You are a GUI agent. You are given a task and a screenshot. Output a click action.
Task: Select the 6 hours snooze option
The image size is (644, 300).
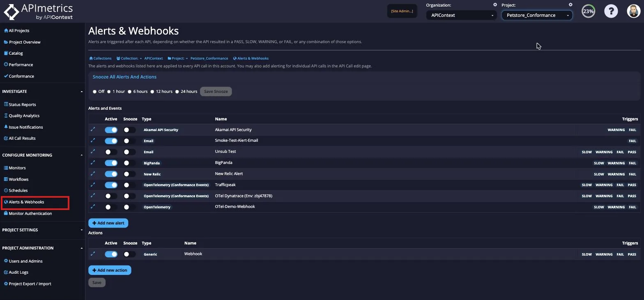129,92
